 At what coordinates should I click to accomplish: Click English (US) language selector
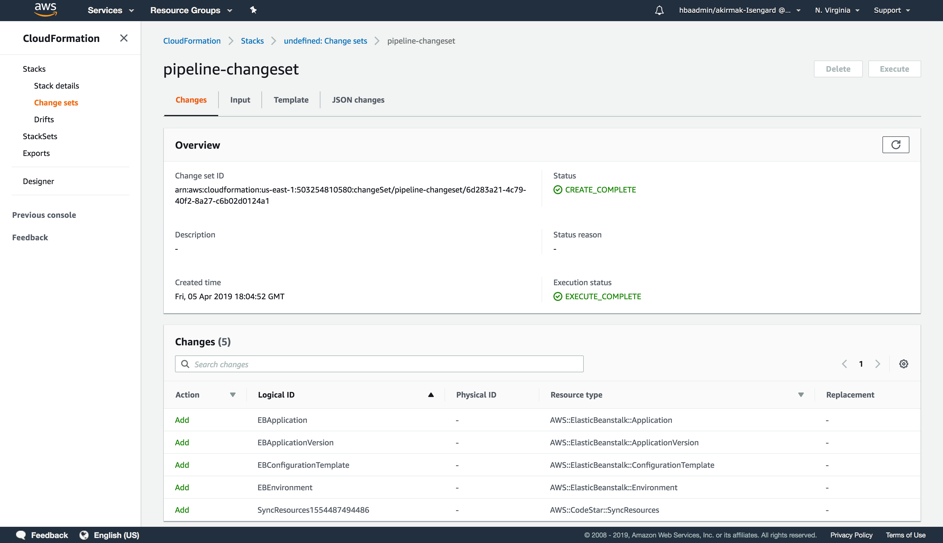pyautogui.click(x=116, y=535)
